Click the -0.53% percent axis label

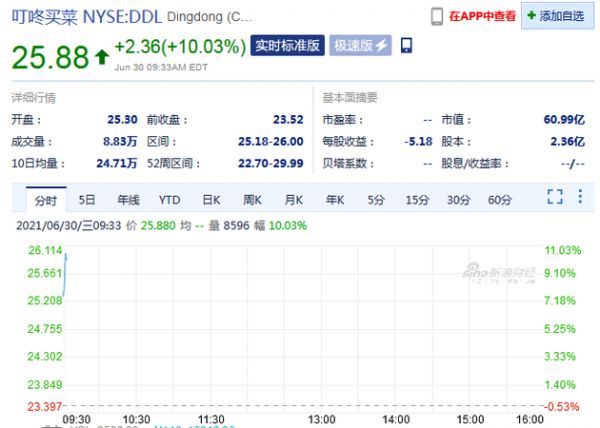[x=561, y=406]
